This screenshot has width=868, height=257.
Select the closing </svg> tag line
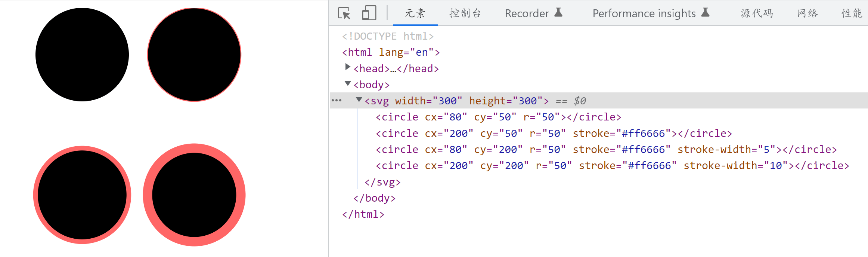point(382,182)
